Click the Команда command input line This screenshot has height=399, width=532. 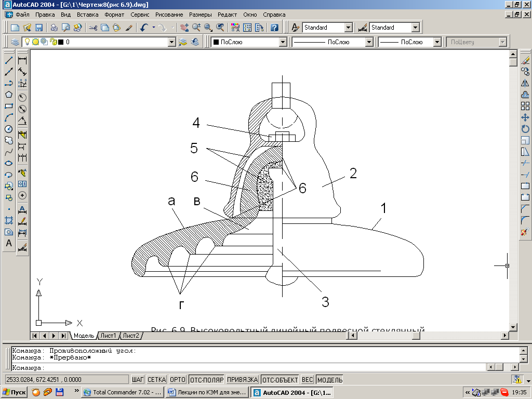pyautogui.click(x=248, y=367)
